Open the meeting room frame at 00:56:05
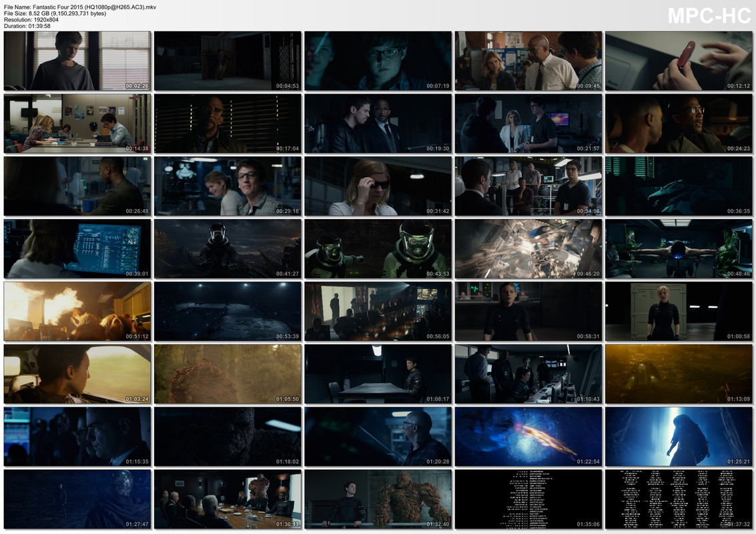756x534 pixels. [x=378, y=312]
